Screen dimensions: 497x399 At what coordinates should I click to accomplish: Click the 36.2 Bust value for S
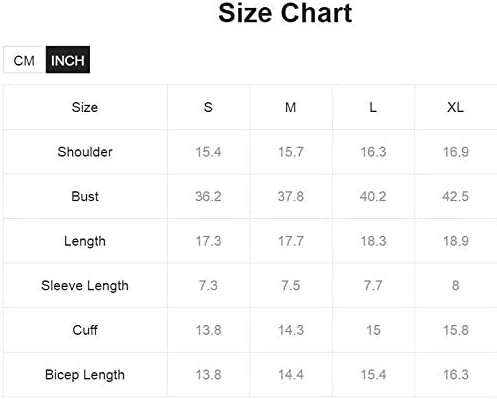208,196
